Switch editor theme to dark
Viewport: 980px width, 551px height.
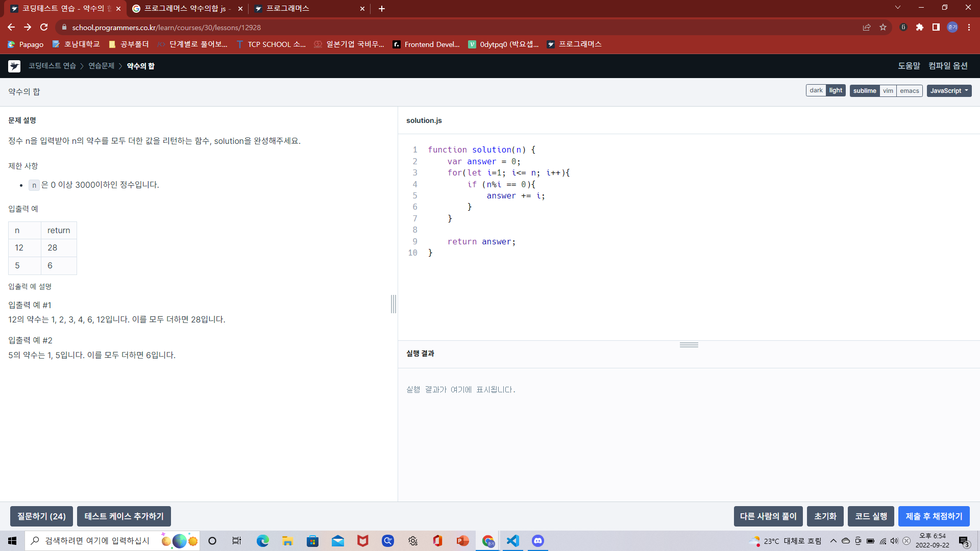coord(816,90)
